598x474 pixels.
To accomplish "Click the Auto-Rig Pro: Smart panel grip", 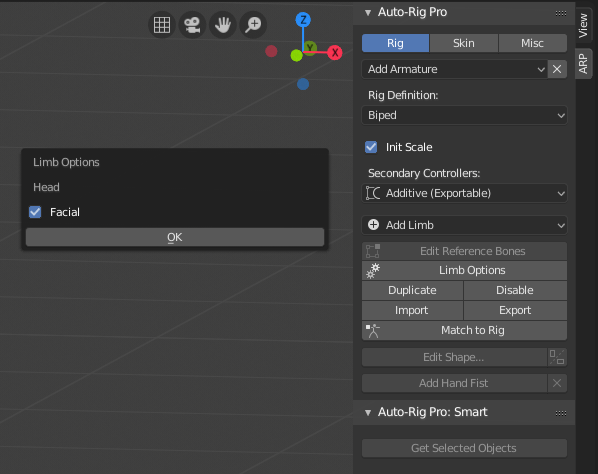I will coord(561,413).
